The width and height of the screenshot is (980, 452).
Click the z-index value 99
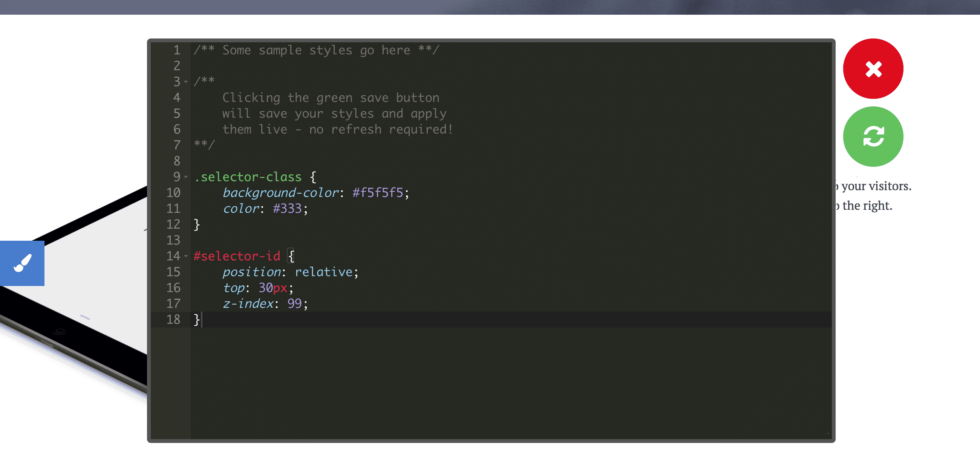[x=294, y=303]
